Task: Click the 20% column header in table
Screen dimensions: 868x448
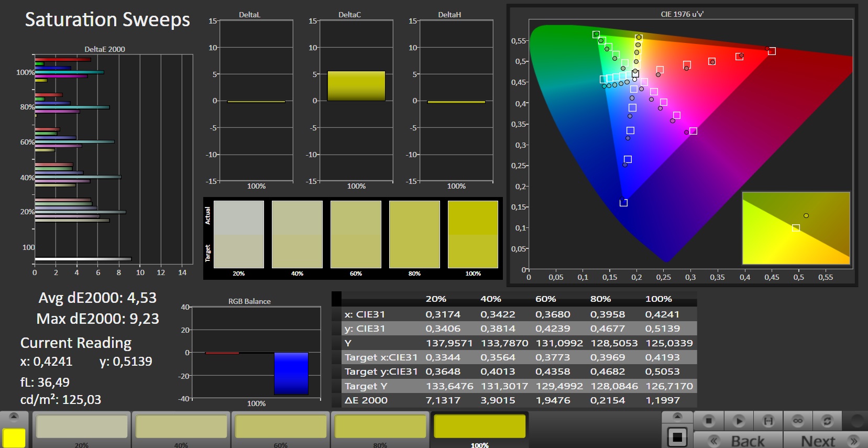Action: 436,299
